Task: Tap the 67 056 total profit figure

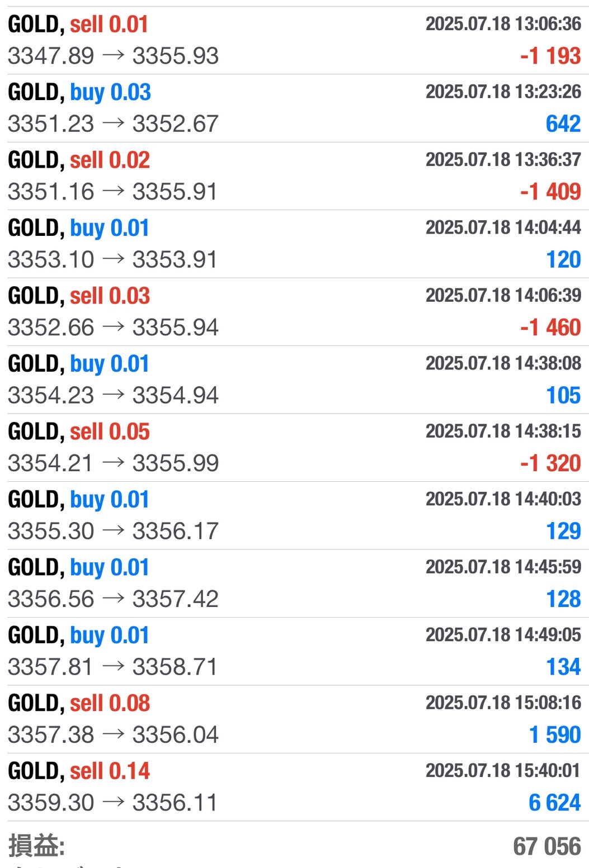Action: coord(547,846)
